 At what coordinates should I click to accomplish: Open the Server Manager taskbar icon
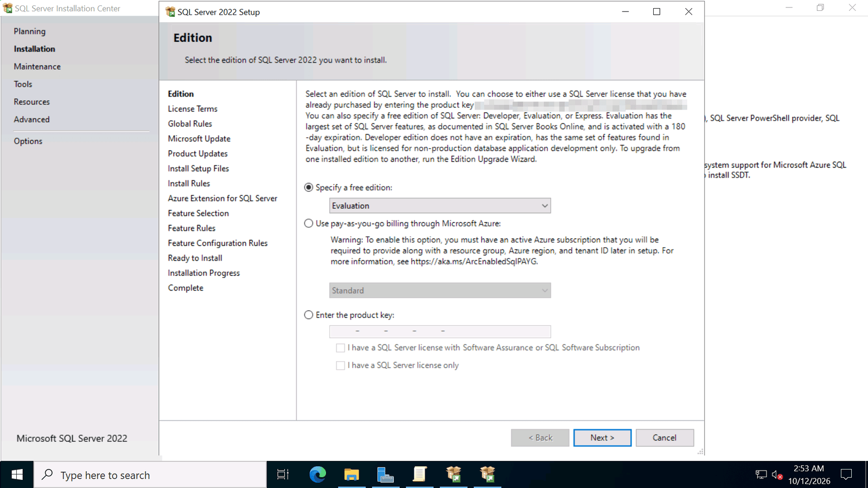(385, 474)
